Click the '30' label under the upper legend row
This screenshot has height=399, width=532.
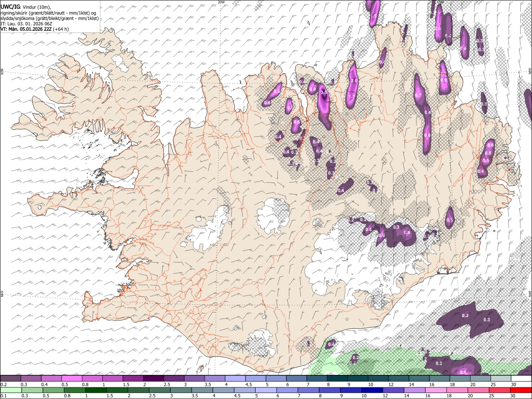pyautogui.click(x=514, y=384)
